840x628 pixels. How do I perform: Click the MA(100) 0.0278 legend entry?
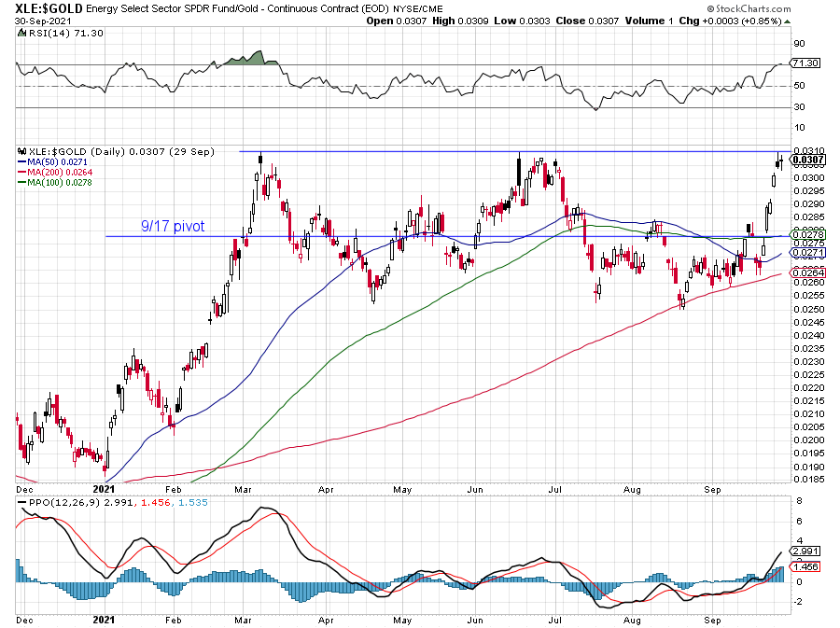click(x=60, y=183)
